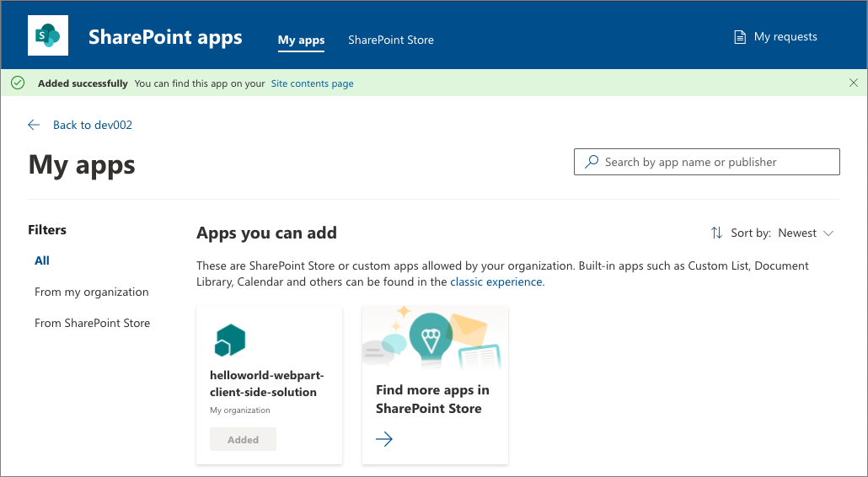Click the arrow on SharePoint Store card
This screenshot has width=868, height=477.
point(384,439)
